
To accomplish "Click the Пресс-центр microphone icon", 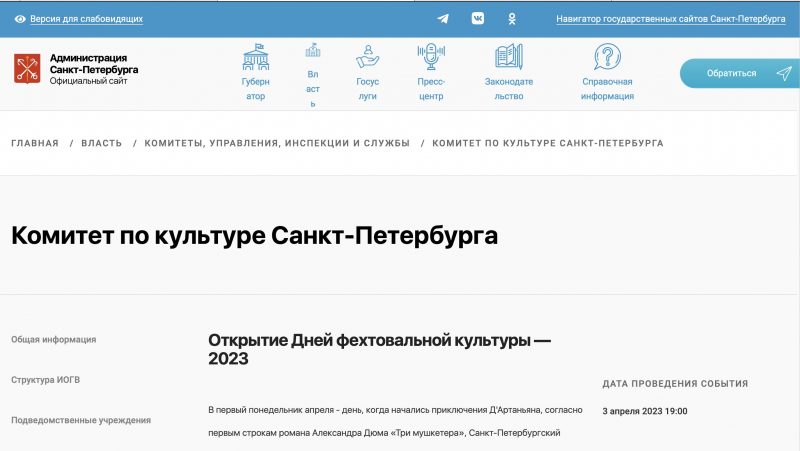I will coord(431,56).
